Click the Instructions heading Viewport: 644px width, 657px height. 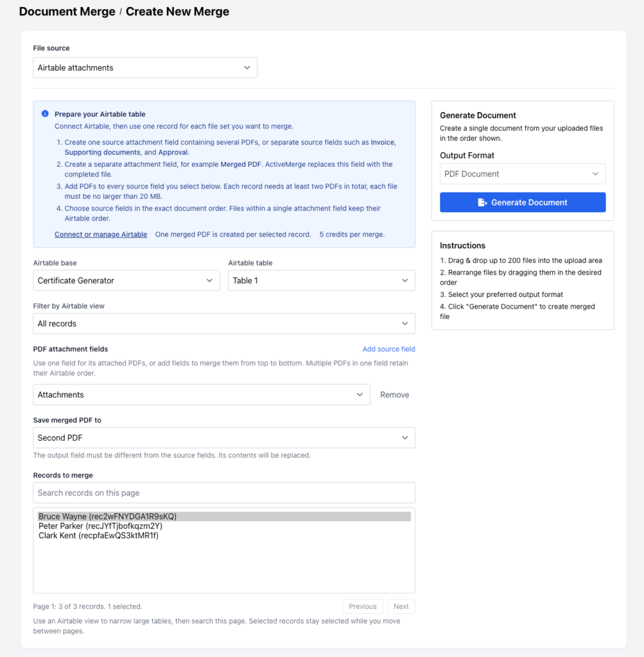(462, 246)
